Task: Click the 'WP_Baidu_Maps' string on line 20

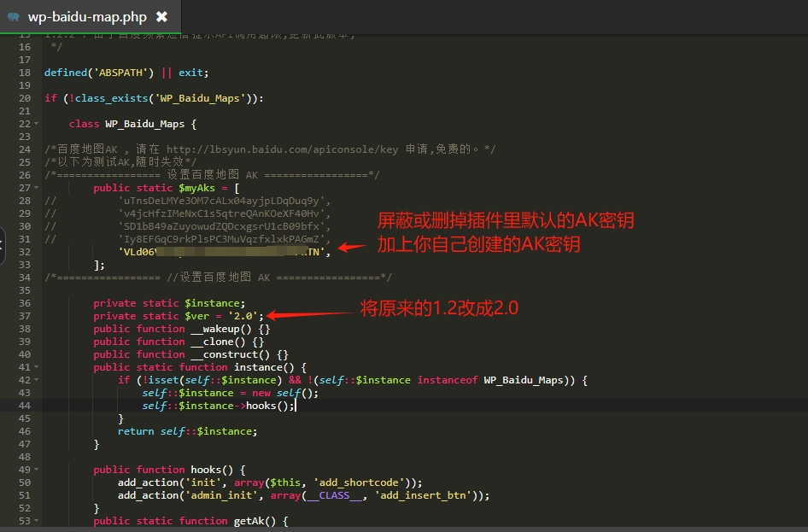Action: click(x=199, y=98)
